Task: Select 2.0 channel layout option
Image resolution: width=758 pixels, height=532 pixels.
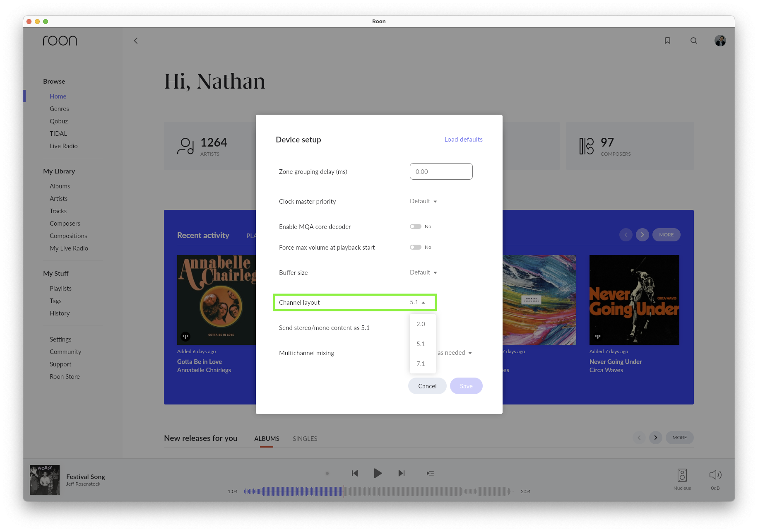Action: click(x=422, y=324)
